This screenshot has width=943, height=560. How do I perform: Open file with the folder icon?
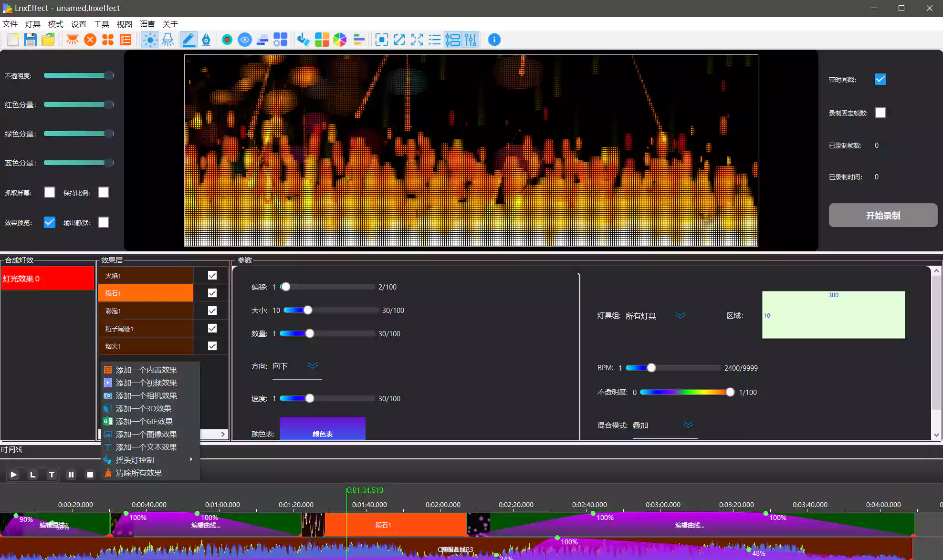(x=48, y=40)
